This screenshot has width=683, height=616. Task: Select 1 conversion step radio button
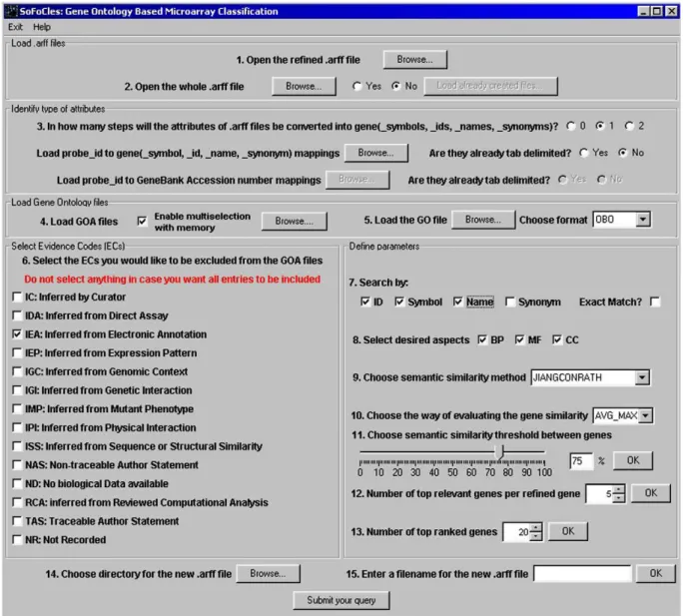pos(600,126)
